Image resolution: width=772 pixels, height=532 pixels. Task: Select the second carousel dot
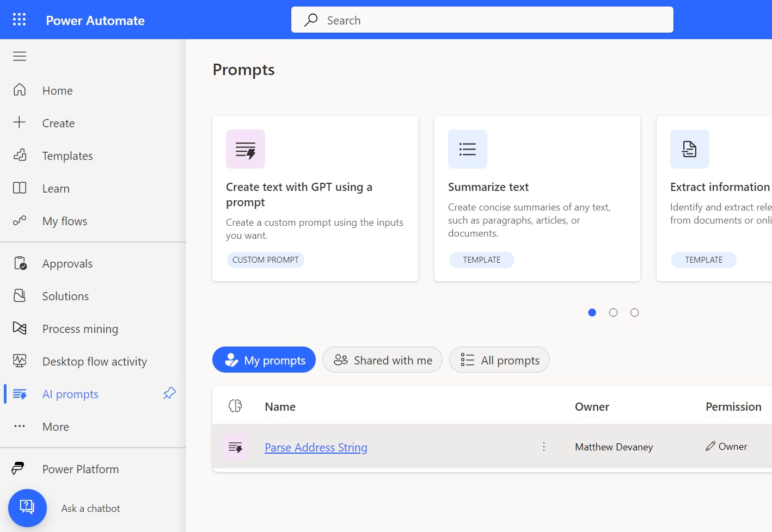coord(613,312)
